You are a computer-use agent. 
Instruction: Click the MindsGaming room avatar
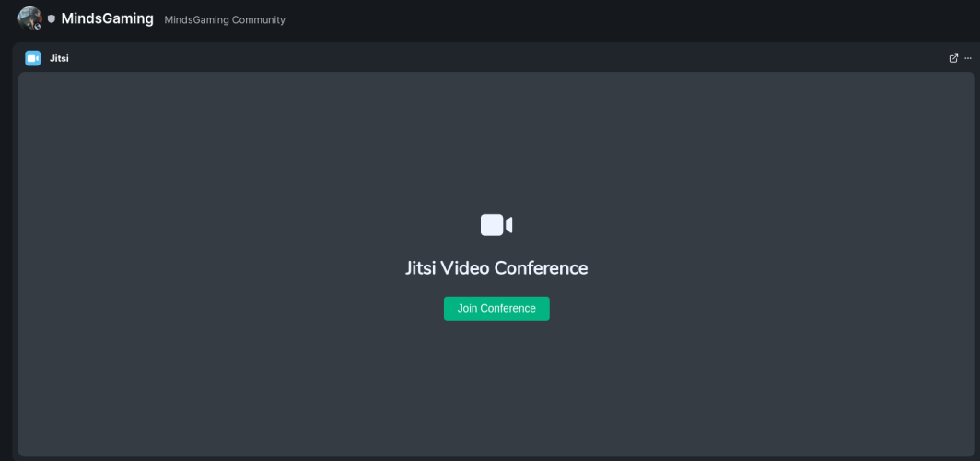pyautogui.click(x=30, y=18)
